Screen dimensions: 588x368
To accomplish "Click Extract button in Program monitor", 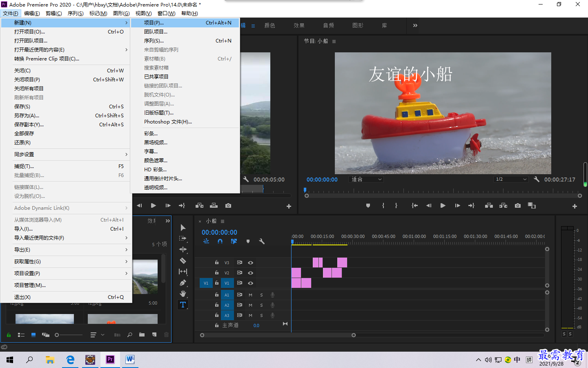I will pyautogui.click(x=503, y=206).
